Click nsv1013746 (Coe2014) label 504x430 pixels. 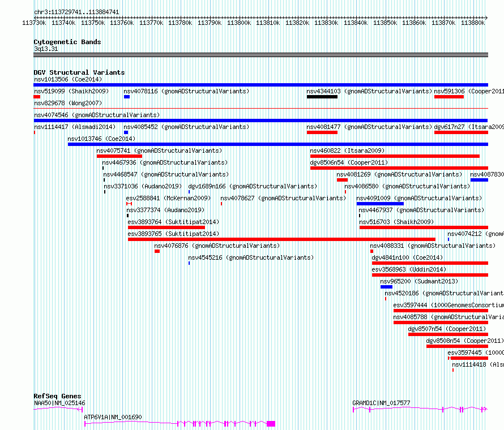[101, 139]
